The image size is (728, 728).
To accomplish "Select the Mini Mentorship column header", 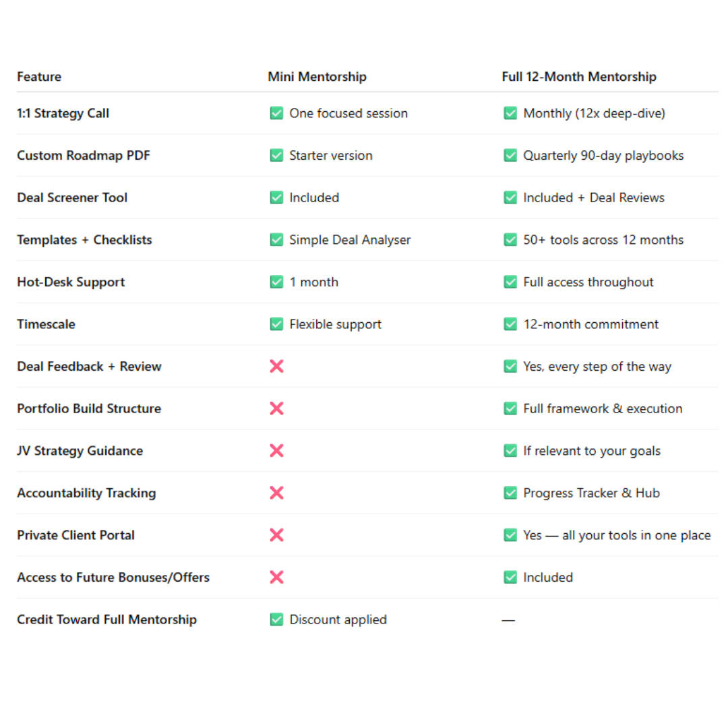I will pos(317,77).
